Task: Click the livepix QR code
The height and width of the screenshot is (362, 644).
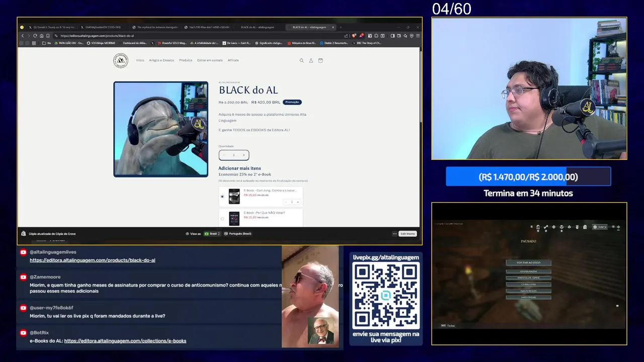Action: (386, 296)
